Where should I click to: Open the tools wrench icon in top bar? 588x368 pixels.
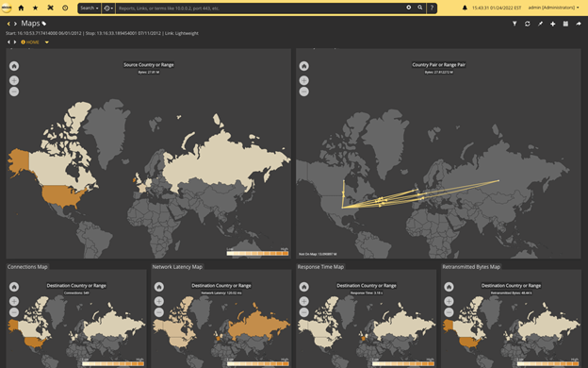(x=50, y=8)
